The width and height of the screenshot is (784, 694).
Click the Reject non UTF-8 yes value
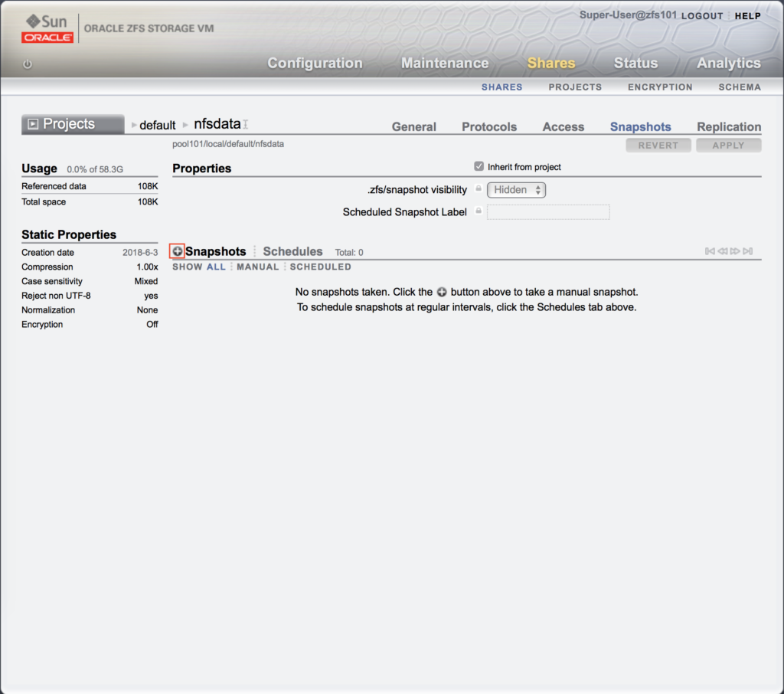point(151,296)
